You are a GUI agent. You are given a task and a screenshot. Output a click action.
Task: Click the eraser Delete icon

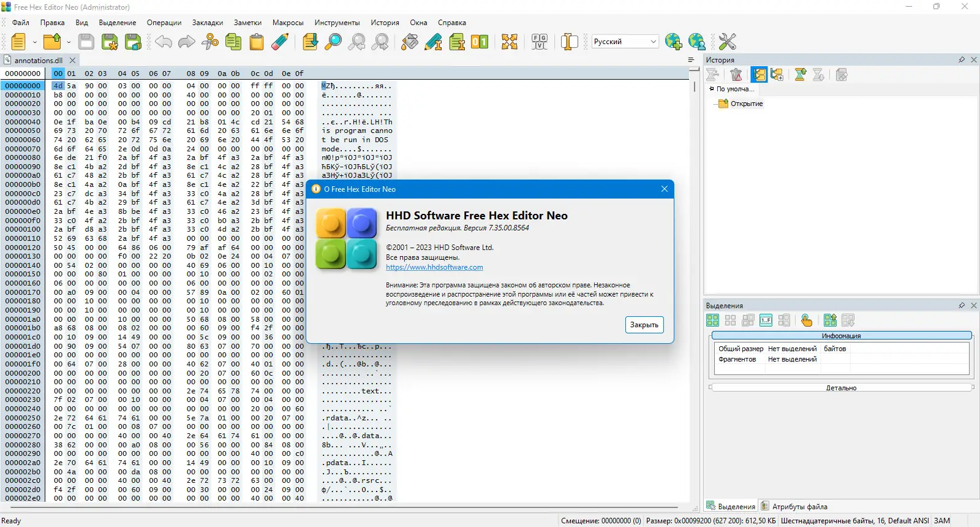pyautogui.click(x=280, y=42)
